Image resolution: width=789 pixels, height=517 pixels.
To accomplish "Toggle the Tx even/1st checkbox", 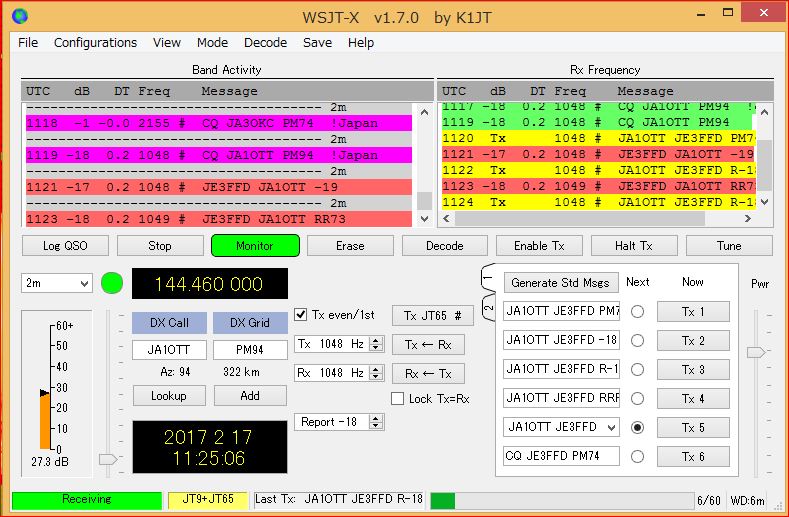I will point(302,315).
